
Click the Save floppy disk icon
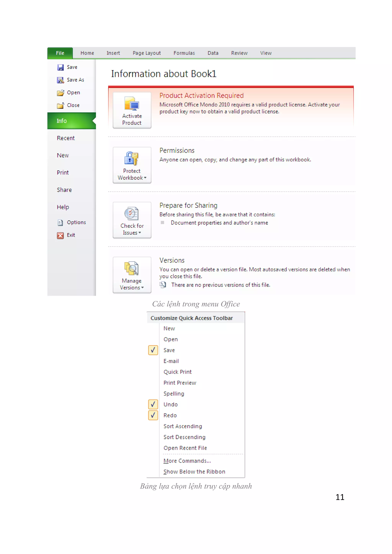(x=60, y=67)
